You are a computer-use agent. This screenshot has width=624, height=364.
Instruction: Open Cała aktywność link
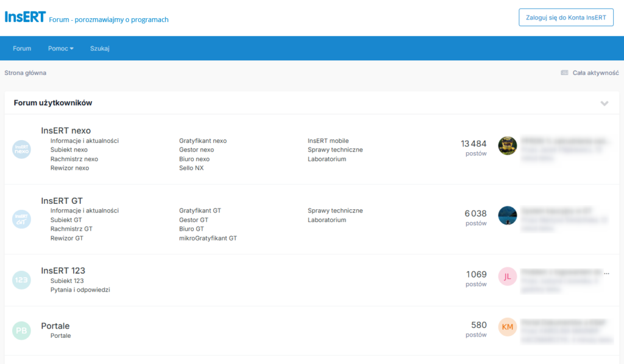(595, 72)
